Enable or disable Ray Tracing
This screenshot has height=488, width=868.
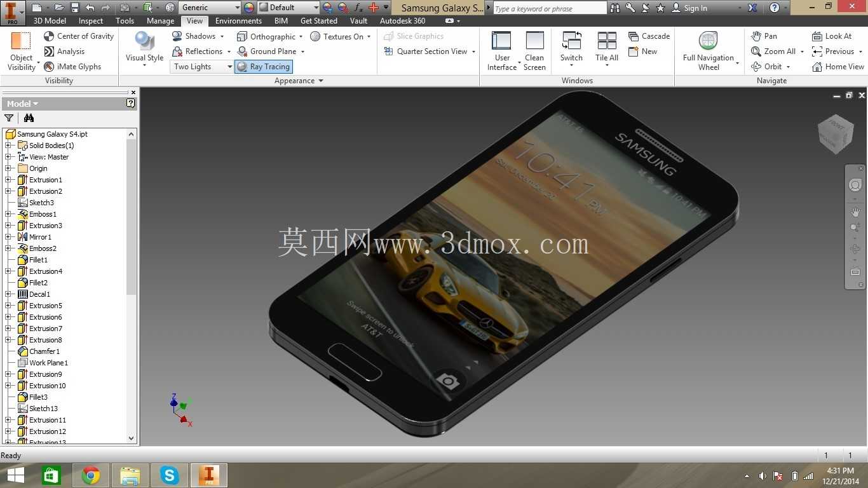[x=263, y=67]
